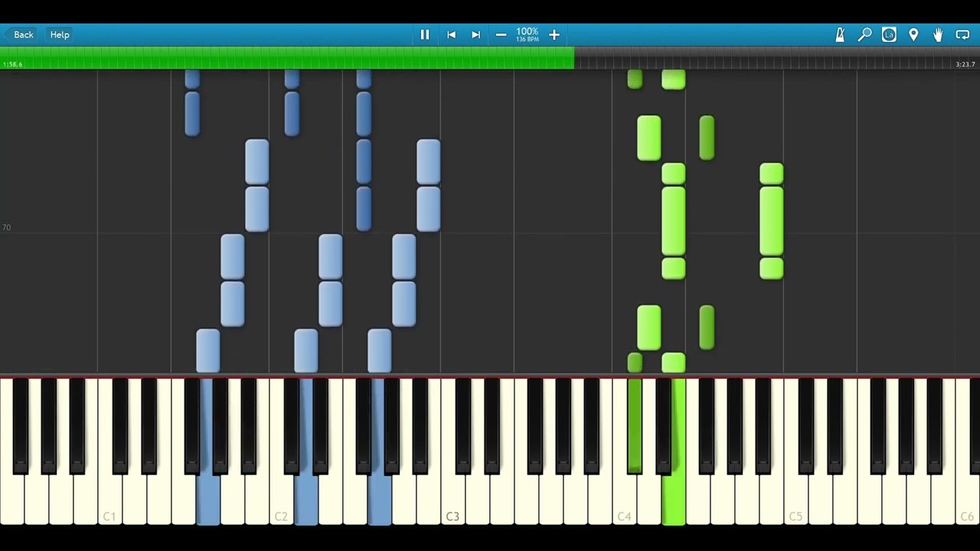Toggle the loop icon

point(962,34)
